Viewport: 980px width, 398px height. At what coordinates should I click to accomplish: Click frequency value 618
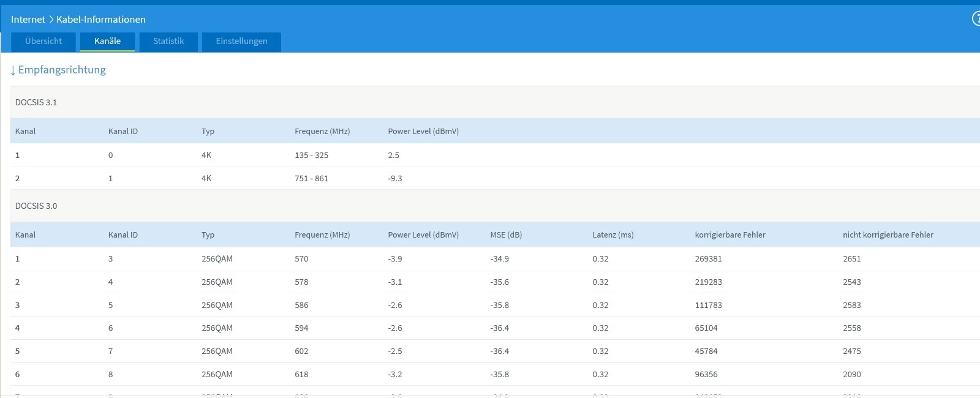pyautogui.click(x=301, y=375)
